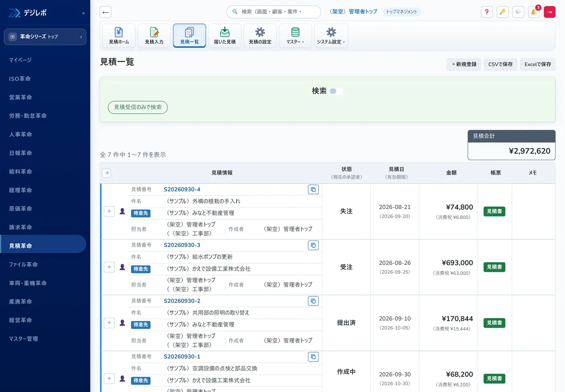Viewport: 565px width, 392px height.
Task: Select 請求革命 in the sidebar
Action: click(x=21, y=227)
